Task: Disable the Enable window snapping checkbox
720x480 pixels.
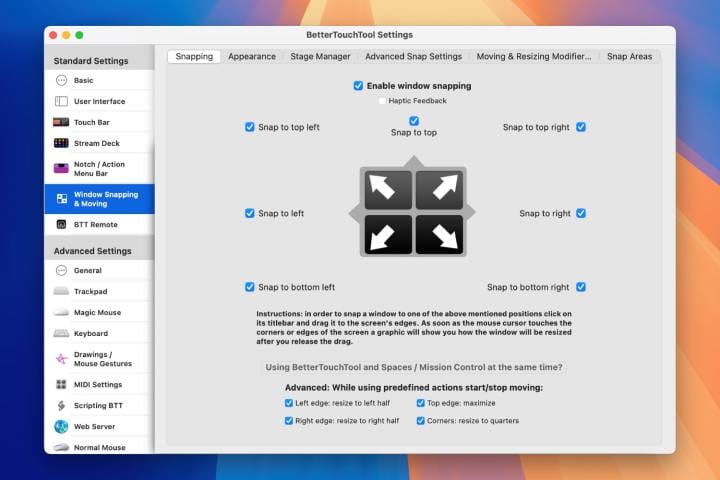Action: 358,86
